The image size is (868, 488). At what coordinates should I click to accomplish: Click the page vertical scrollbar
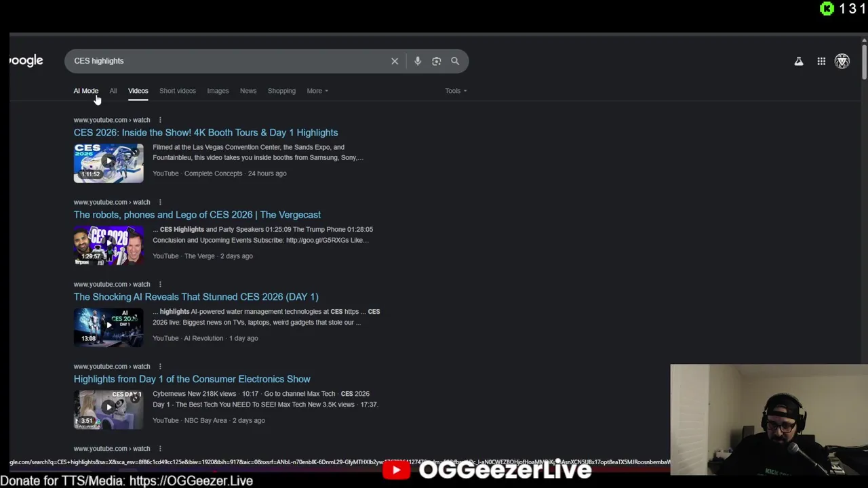[864, 61]
